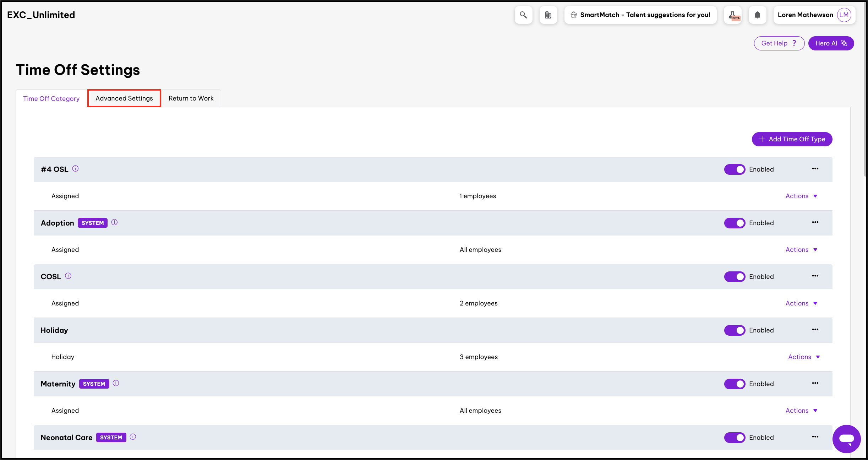
Task: Open the notifications bell
Action: [757, 15]
